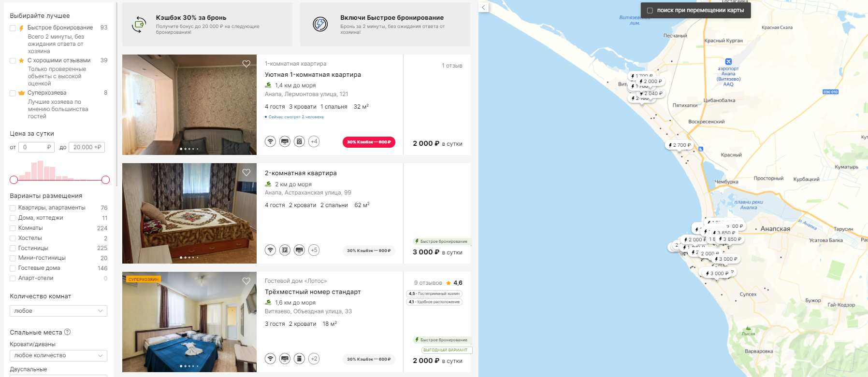Open the Кэшбэк 30% за бронь banner
This screenshot has height=377, width=868.
coord(207,24)
